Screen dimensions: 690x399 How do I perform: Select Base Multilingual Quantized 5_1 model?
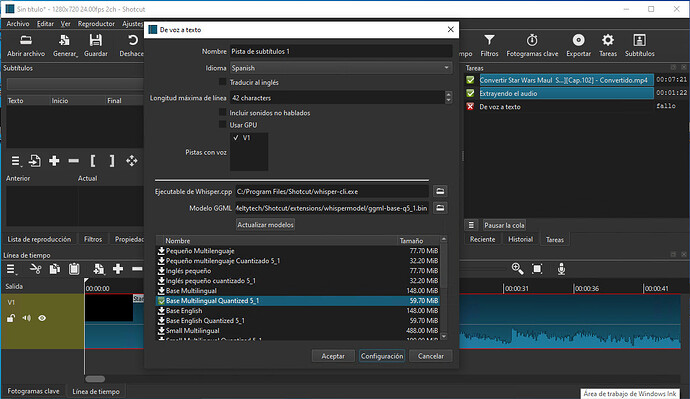click(298, 301)
